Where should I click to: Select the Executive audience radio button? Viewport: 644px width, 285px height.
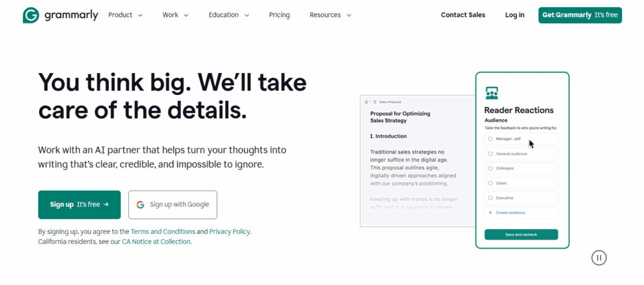(x=491, y=198)
